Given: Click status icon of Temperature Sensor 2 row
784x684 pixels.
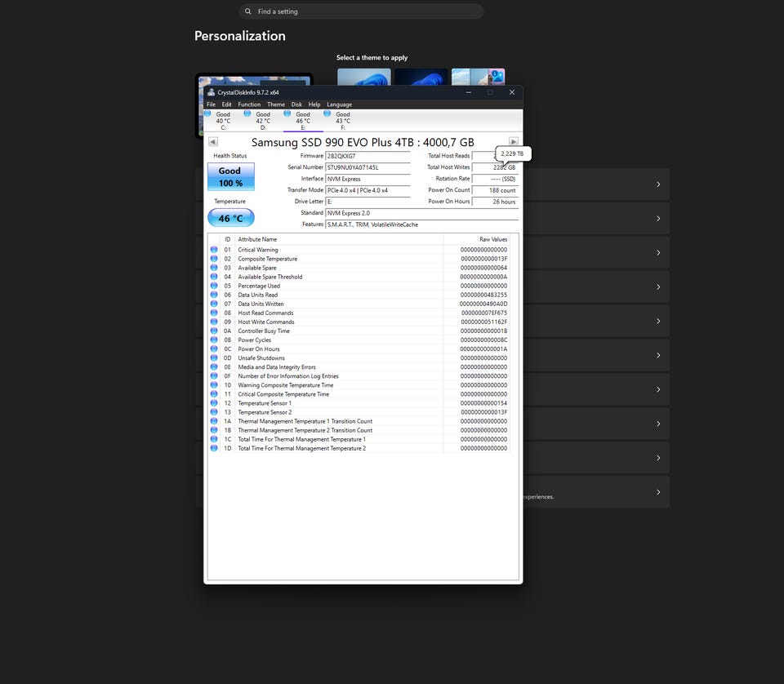Looking at the screenshot, I should click(x=214, y=411).
